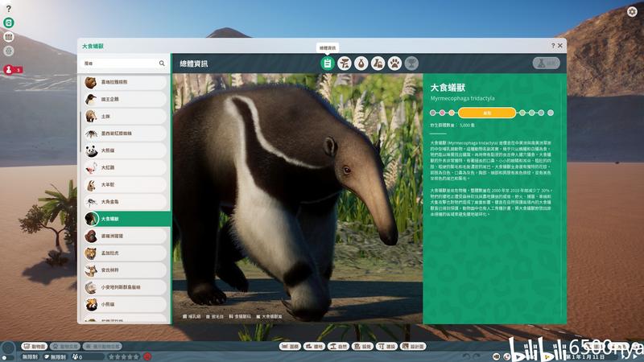This screenshot has height=362, width=644.
Task: Select the aardvark 土豚 entry
Action: [126, 116]
